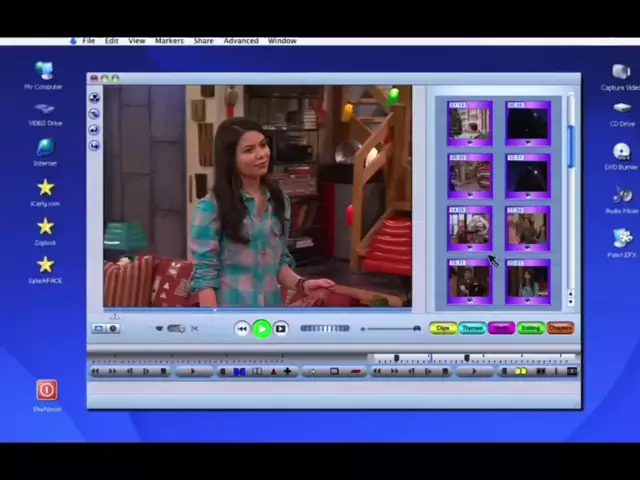Image resolution: width=640 pixels, height=480 pixels.
Task: Open the iCarly.com star shortcut
Action: (x=46, y=188)
